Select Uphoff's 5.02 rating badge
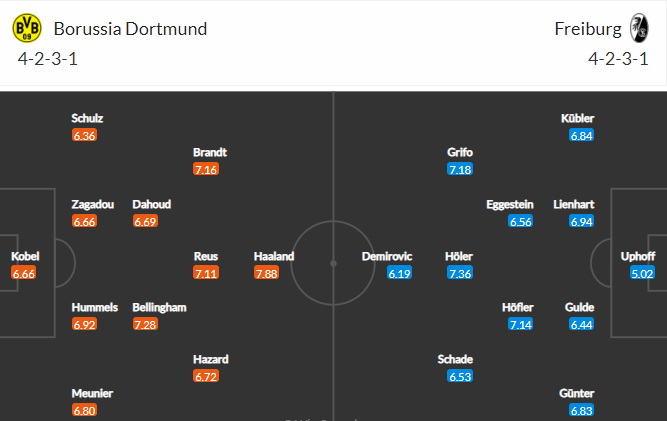The width and height of the screenshot is (667, 421). pos(642,273)
